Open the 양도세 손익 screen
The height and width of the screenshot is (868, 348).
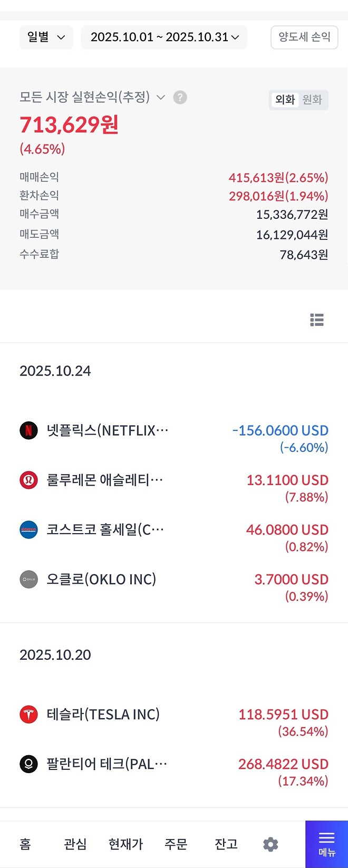click(x=304, y=37)
